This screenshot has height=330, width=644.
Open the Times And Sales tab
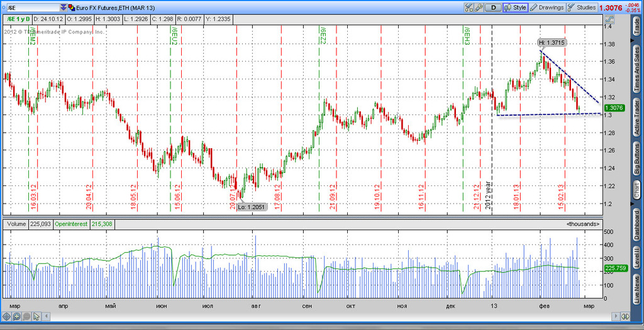(636, 68)
